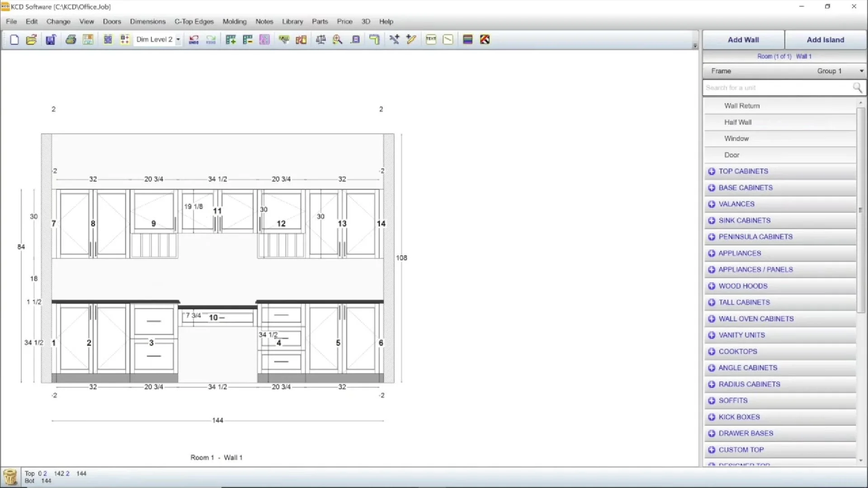Click the Undo toolbar icon
This screenshot has height=488, width=868.
(x=193, y=40)
